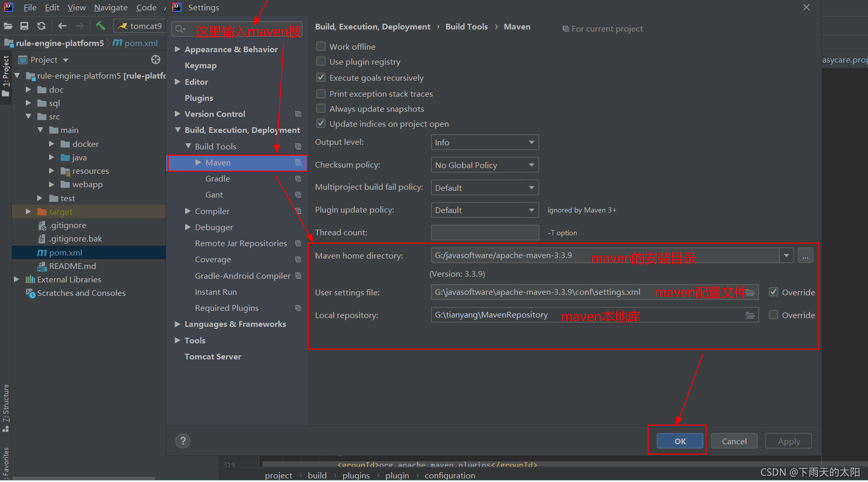Screen dimensions: 868x482
Task: Enable the Work offline checkbox
Action: pos(321,47)
